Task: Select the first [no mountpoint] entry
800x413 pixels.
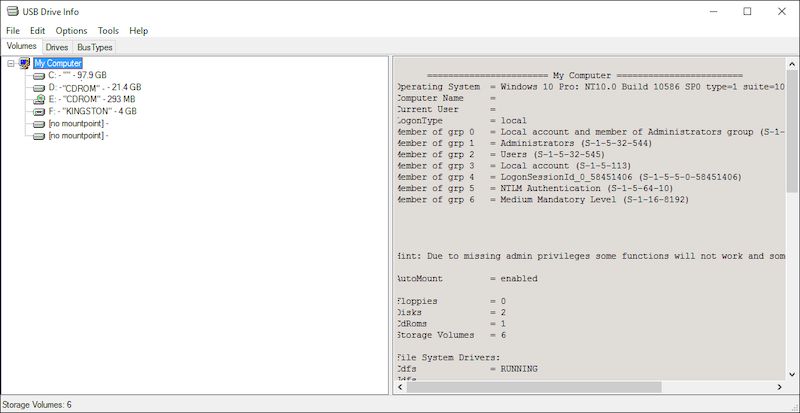Action: (x=78, y=124)
